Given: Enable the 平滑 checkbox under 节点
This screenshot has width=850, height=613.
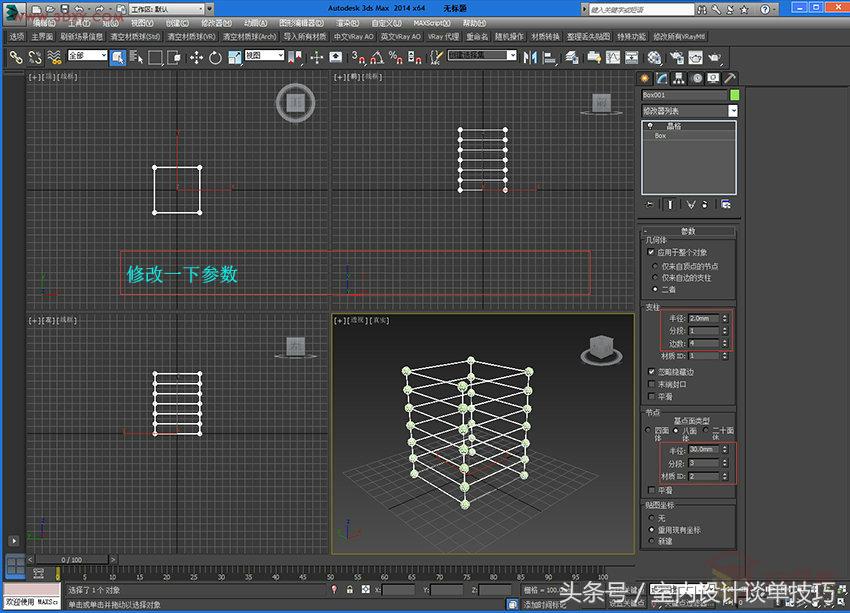Looking at the screenshot, I should click(651, 489).
